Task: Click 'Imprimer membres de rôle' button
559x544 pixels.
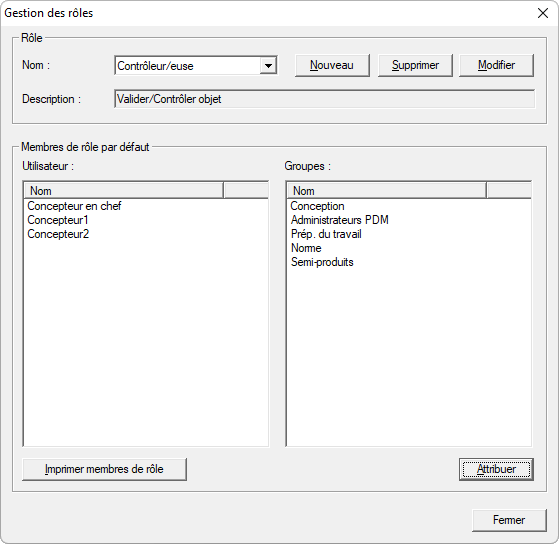Action: 104,469
